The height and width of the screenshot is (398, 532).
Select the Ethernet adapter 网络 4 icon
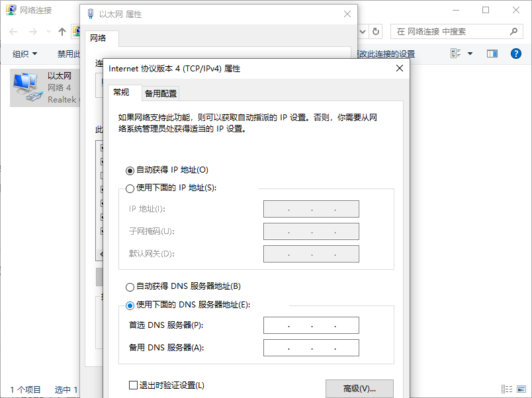coord(26,87)
